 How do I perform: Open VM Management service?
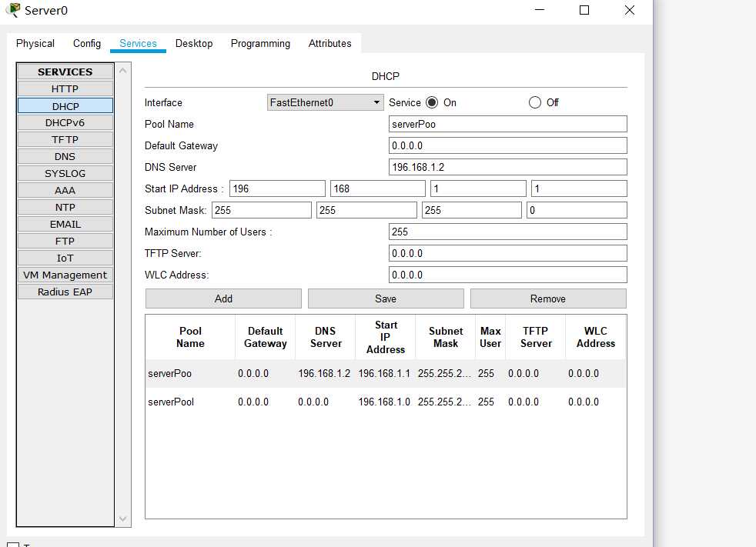[x=65, y=275]
